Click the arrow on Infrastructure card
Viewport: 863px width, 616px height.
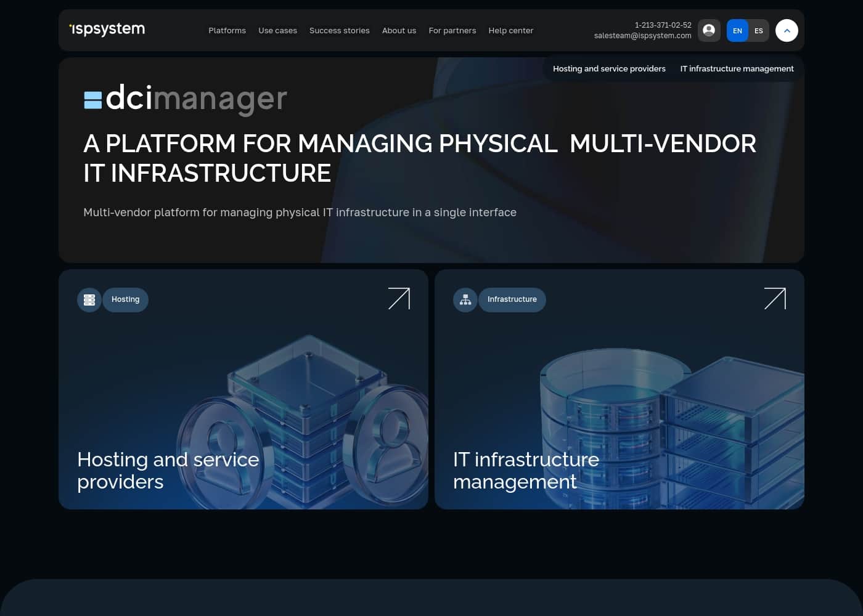pos(775,299)
